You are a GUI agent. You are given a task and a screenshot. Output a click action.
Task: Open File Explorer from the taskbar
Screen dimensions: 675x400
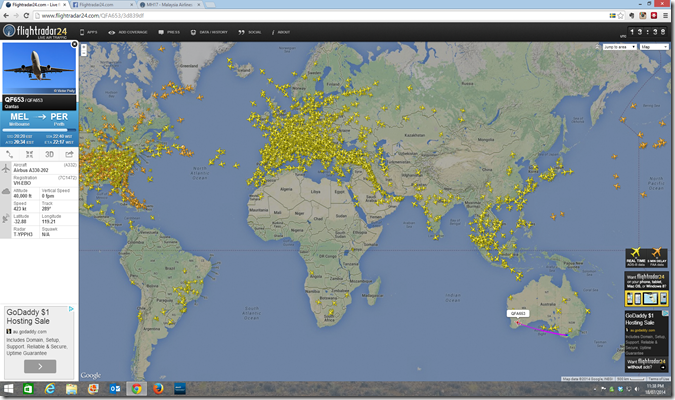[71, 389]
